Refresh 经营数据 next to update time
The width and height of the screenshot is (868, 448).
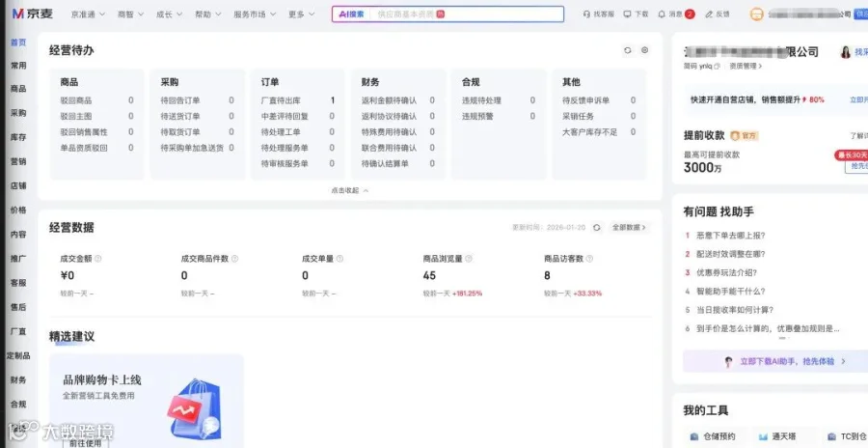coord(596,227)
